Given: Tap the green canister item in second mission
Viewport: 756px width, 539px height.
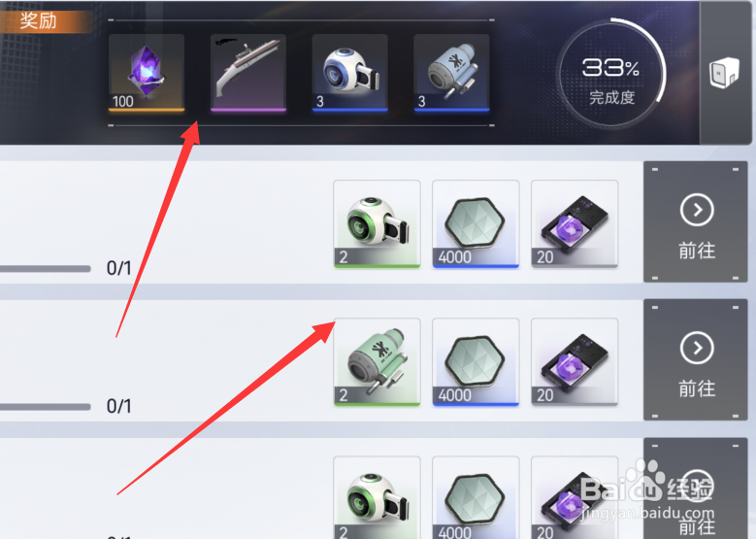Looking at the screenshot, I should [378, 362].
